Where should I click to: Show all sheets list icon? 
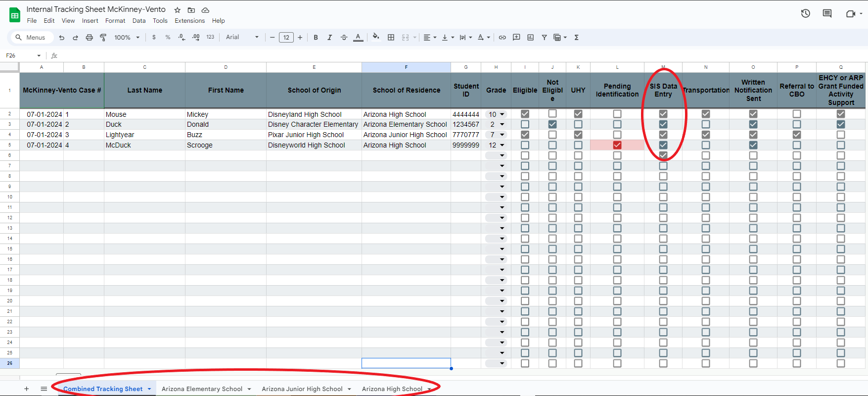[x=44, y=389]
